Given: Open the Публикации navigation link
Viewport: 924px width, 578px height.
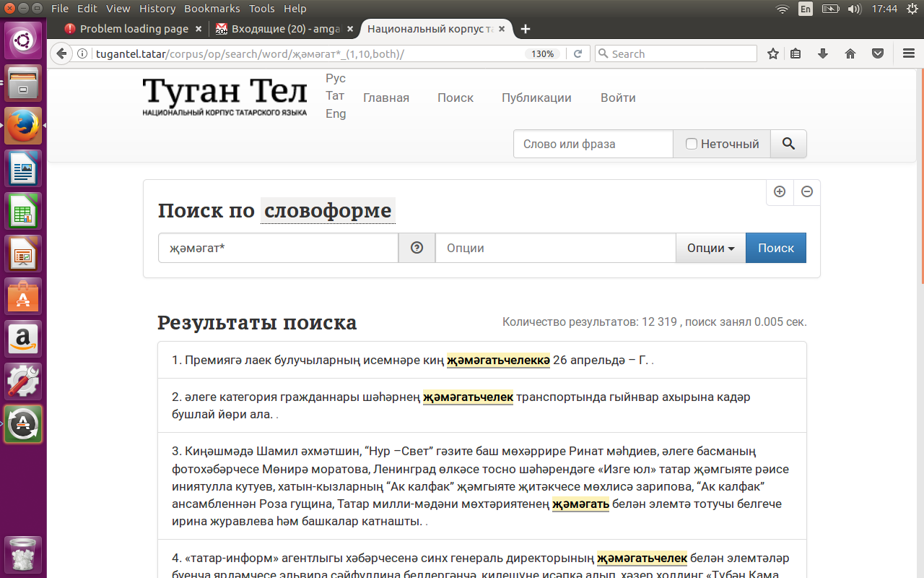Looking at the screenshot, I should 536,98.
